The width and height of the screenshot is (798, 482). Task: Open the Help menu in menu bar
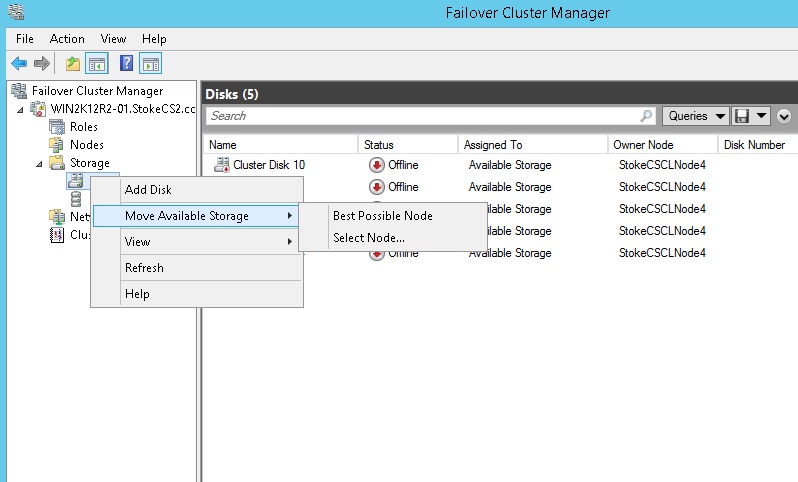[x=154, y=39]
